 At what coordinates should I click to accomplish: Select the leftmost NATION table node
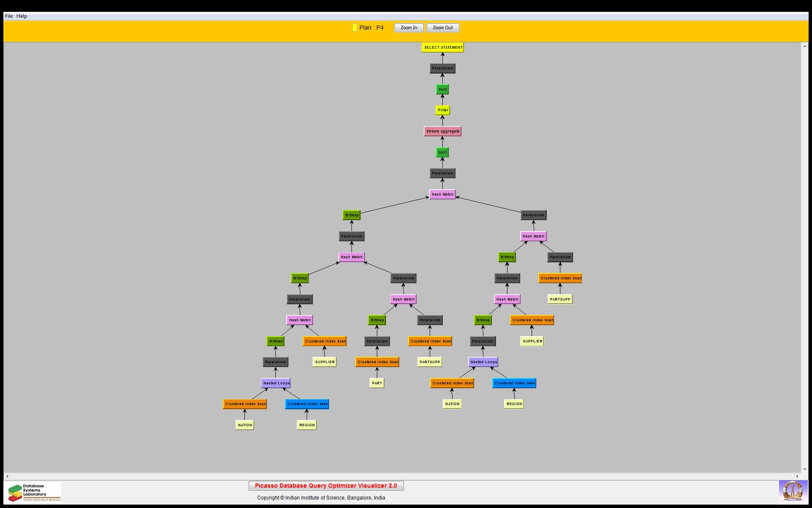244,425
